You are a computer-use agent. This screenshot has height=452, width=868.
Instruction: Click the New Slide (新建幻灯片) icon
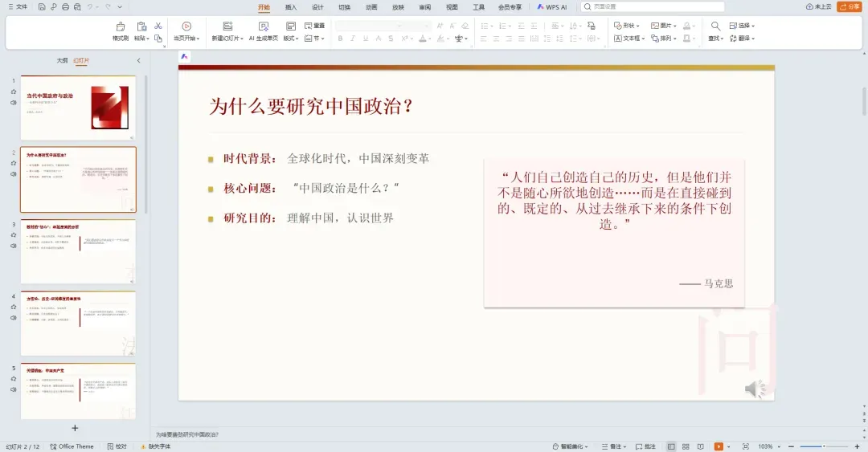pos(227,26)
